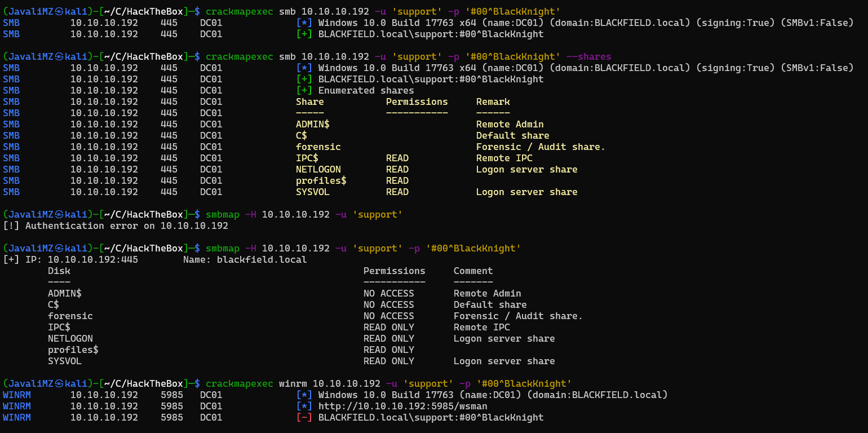Click the yellow 'Share' column header
The height and width of the screenshot is (433, 868).
click(310, 101)
